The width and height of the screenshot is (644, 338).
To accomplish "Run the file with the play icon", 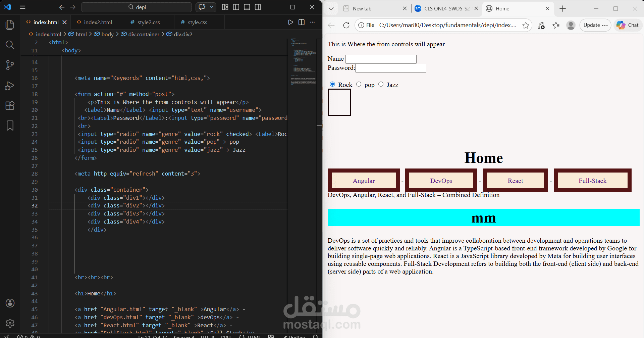I will click(290, 22).
